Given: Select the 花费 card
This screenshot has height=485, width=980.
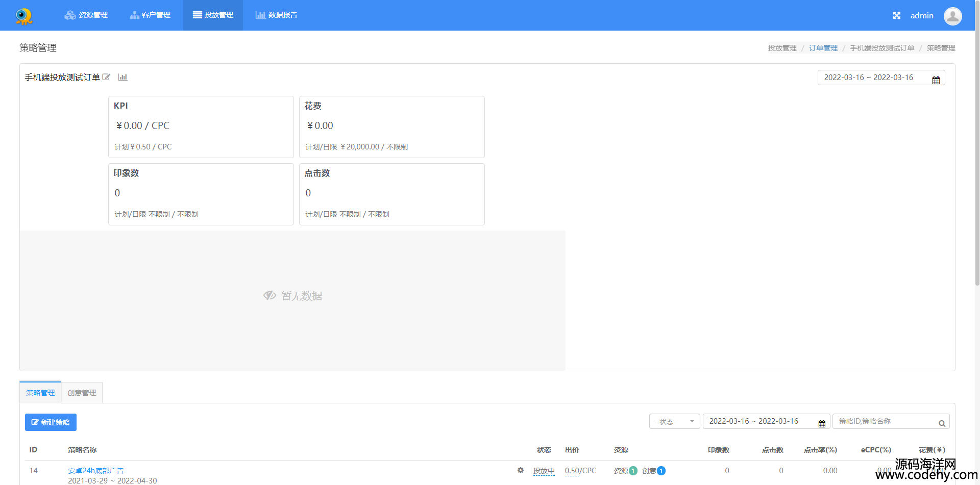Looking at the screenshot, I should [392, 127].
